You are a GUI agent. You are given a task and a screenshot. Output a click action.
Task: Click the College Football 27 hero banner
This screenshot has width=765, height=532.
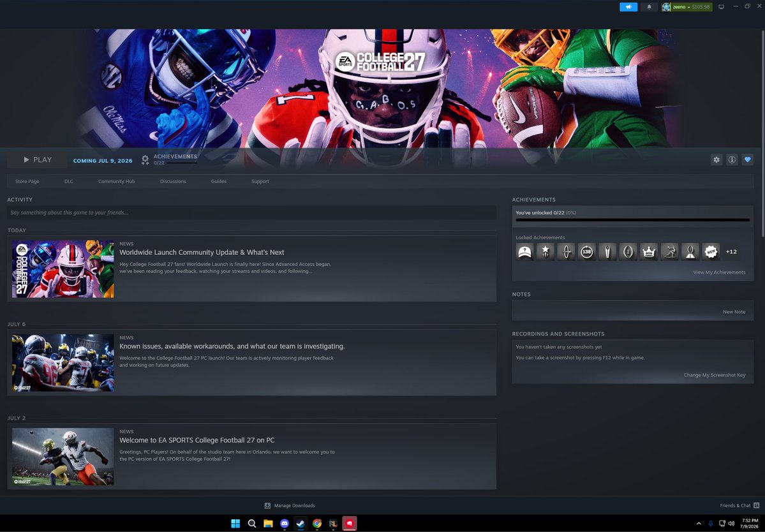(x=383, y=88)
